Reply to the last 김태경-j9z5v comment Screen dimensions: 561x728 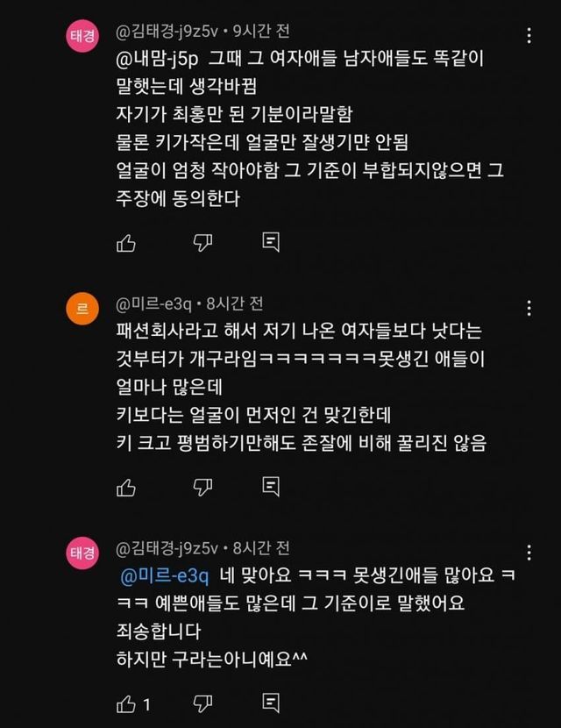pyautogui.click(x=271, y=703)
